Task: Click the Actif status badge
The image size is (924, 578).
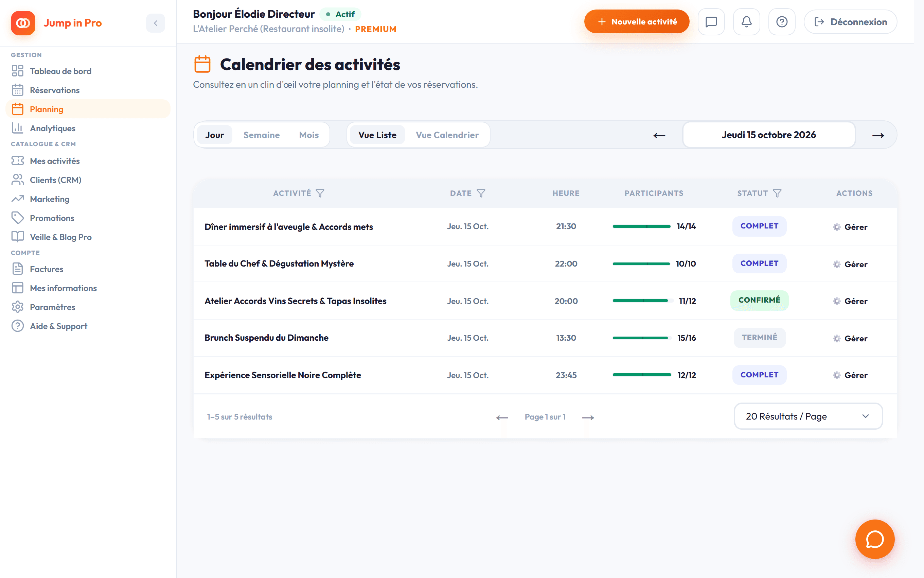Action: (x=341, y=14)
